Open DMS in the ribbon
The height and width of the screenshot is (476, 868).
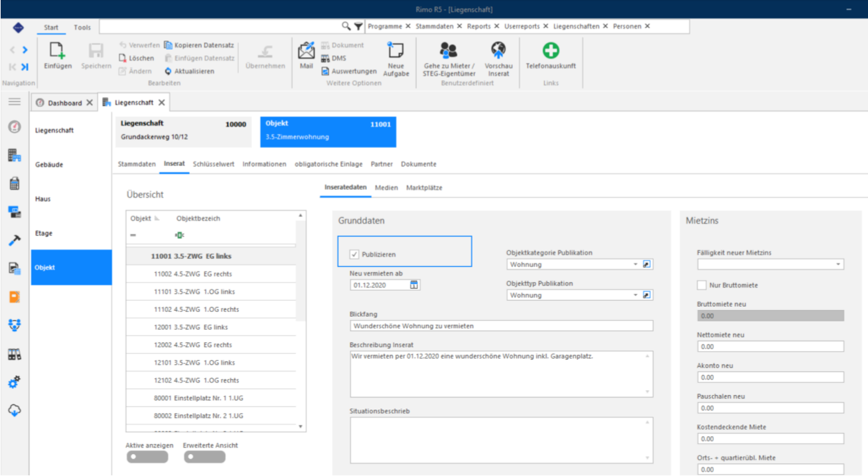tap(334, 58)
